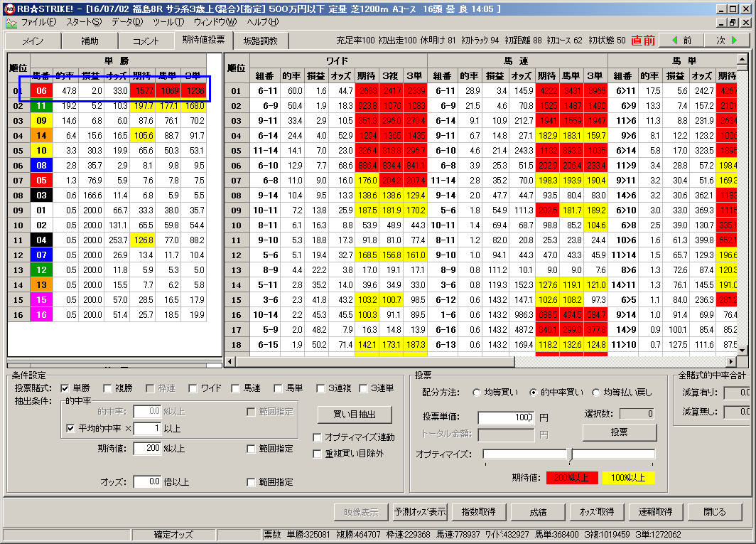Click the 速報取得 button
This screenshot has height=544, width=756.
point(656,512)
